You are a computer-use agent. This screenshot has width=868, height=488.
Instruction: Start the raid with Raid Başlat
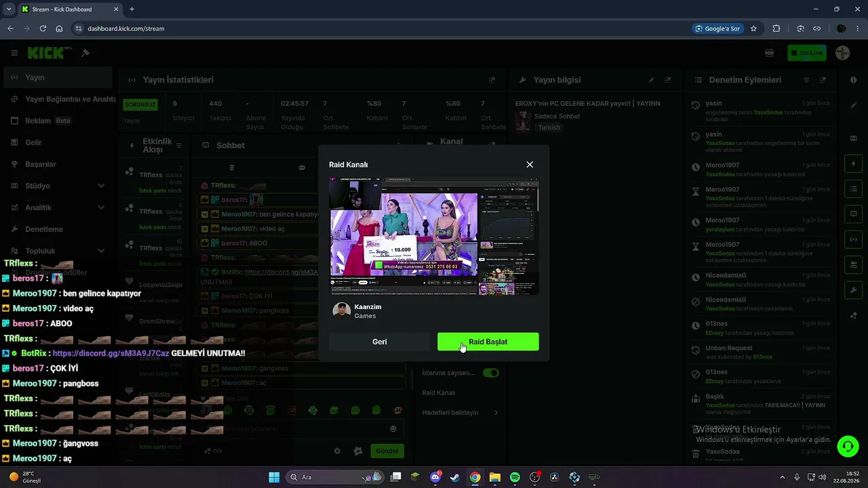point(488,342)
